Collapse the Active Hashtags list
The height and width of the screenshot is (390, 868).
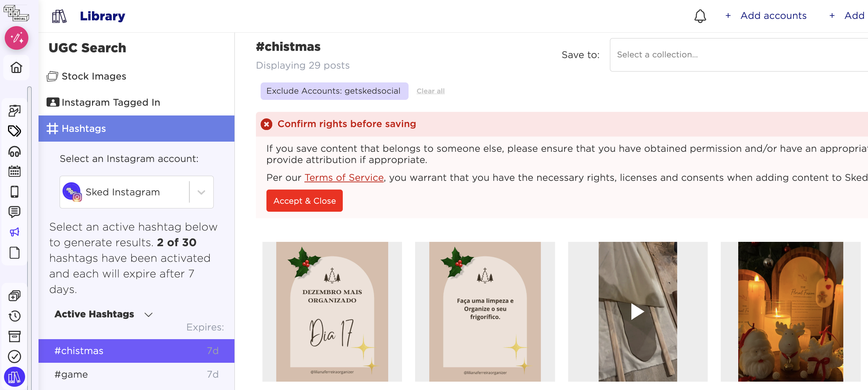click(148, 314)
